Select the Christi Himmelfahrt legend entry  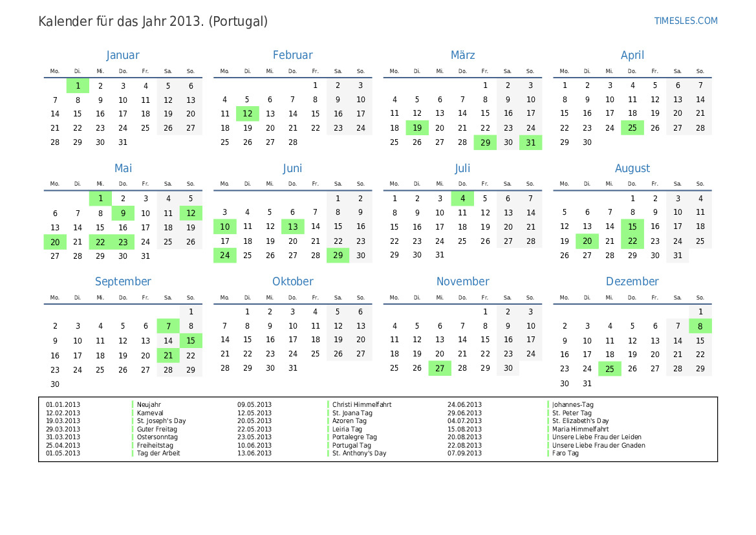click(362, 405)
